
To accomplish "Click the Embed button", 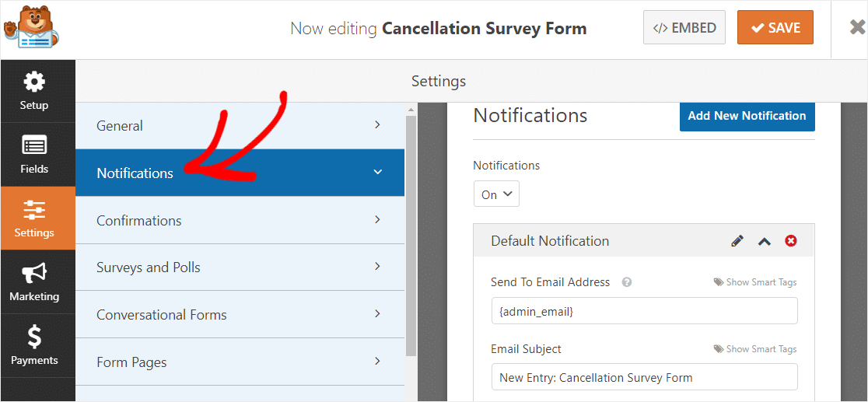I will (x=684, y=28).
